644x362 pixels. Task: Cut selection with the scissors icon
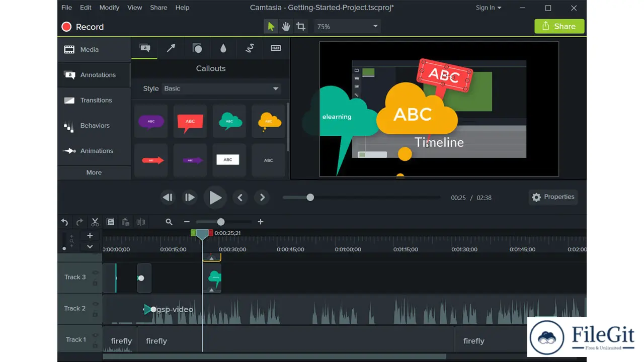[x=95, y=222]
